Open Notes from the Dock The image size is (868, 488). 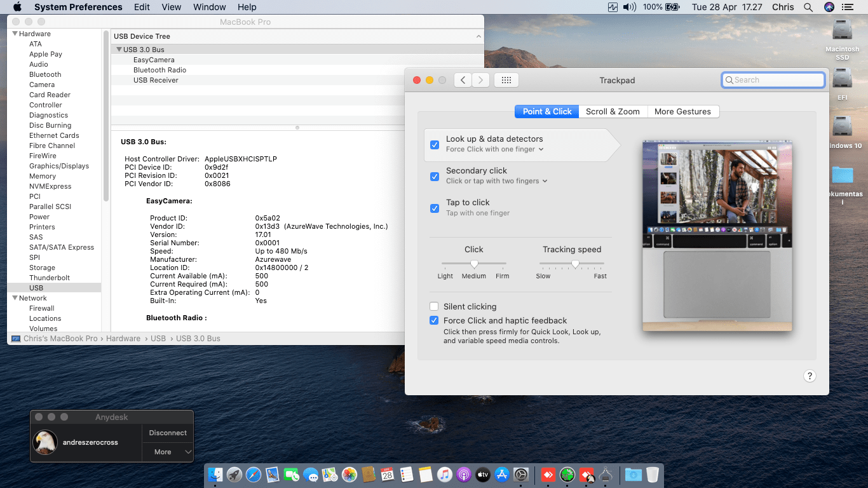coord(426,474)
